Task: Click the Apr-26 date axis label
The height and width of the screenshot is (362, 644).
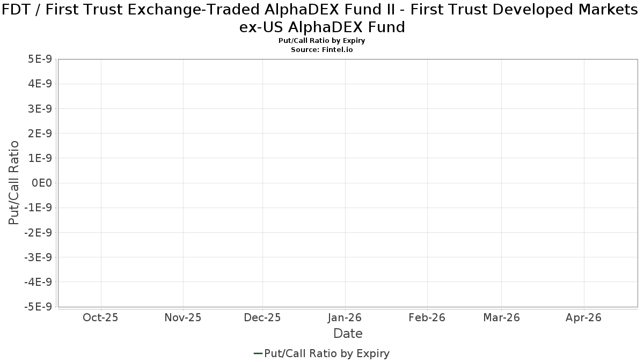Action: click(x=584, y=317)
